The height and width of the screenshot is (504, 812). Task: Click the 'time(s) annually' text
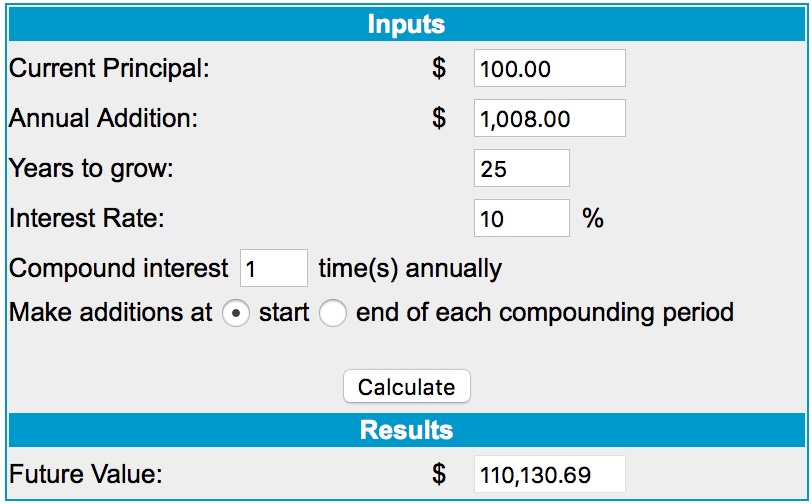pos(409,269)
